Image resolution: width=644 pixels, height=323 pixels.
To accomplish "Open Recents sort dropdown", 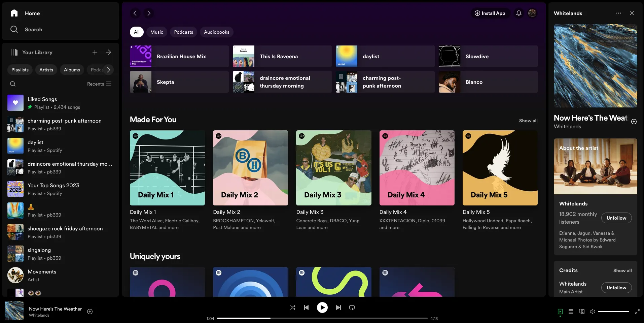I will coord(99,84).
